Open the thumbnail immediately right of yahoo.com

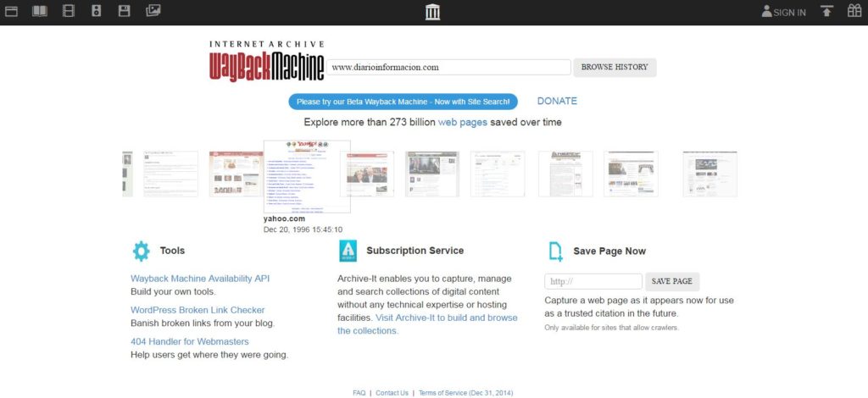[x=367, y=174]
